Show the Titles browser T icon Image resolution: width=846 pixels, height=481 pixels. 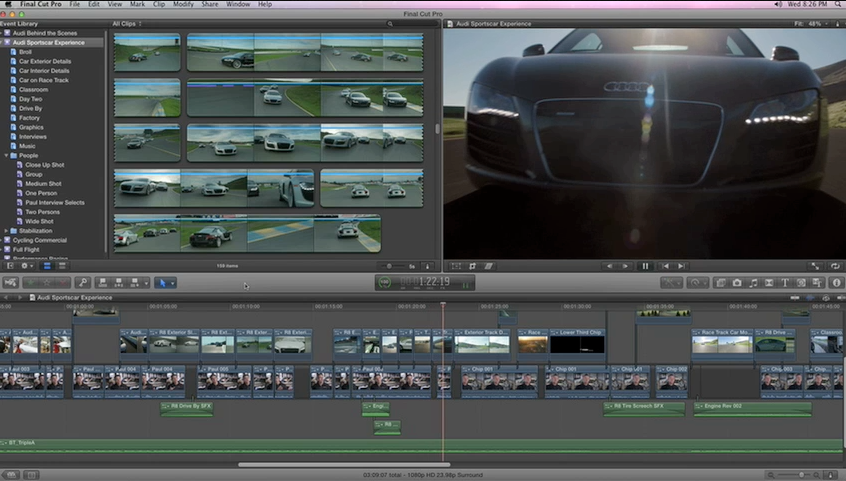[x=785, y=282]
